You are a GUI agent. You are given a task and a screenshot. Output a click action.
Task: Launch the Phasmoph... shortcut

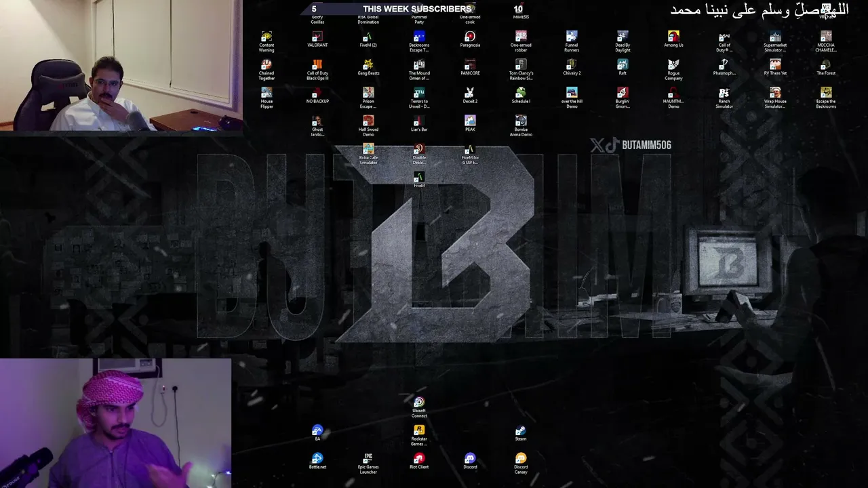pyautogui.click(x=724, y=67)
